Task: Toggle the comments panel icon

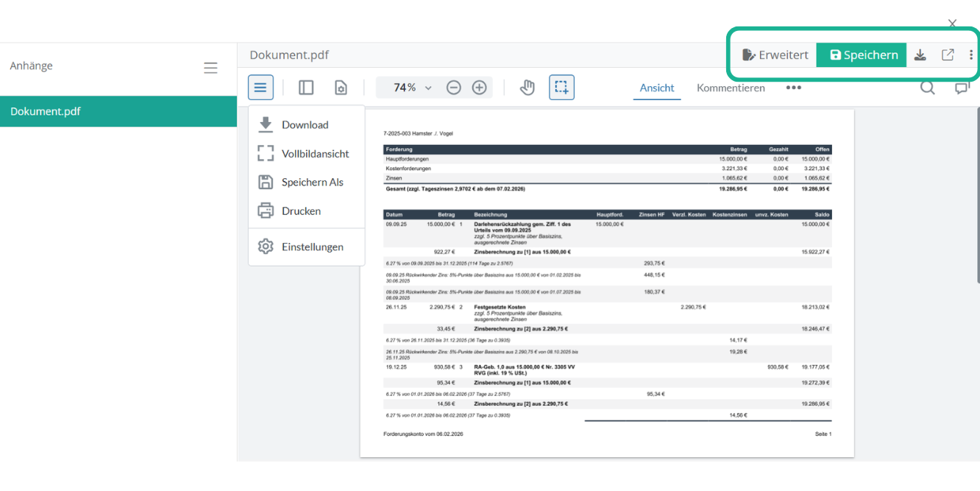Action: coord(962,88)
